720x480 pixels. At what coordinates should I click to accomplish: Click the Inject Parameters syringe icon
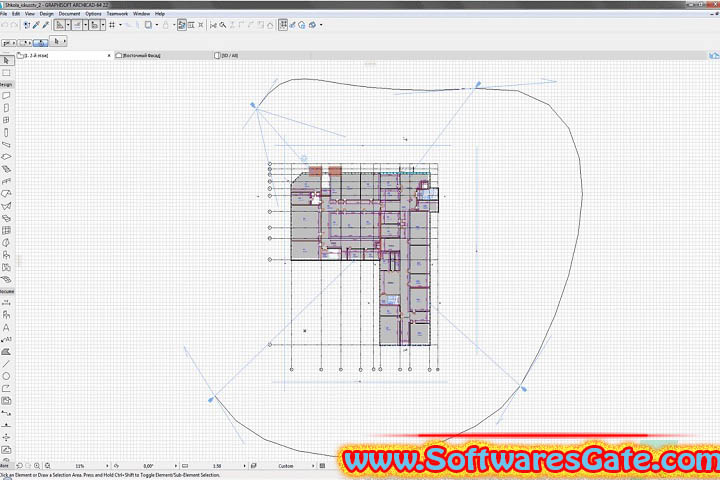[45, 25]
